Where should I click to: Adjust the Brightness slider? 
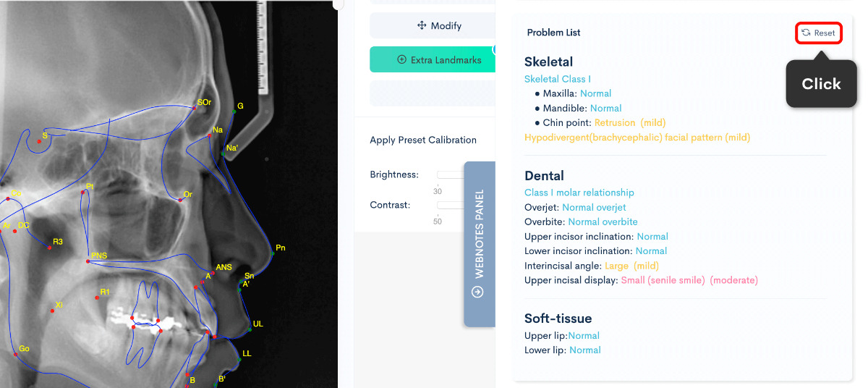[x=450, y=174]
